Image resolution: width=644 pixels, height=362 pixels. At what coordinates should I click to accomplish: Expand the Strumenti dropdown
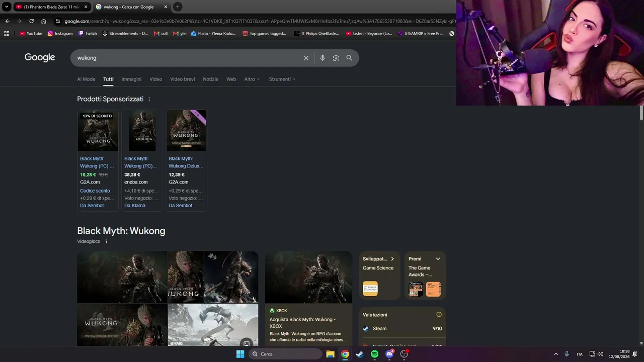point(282,79)
